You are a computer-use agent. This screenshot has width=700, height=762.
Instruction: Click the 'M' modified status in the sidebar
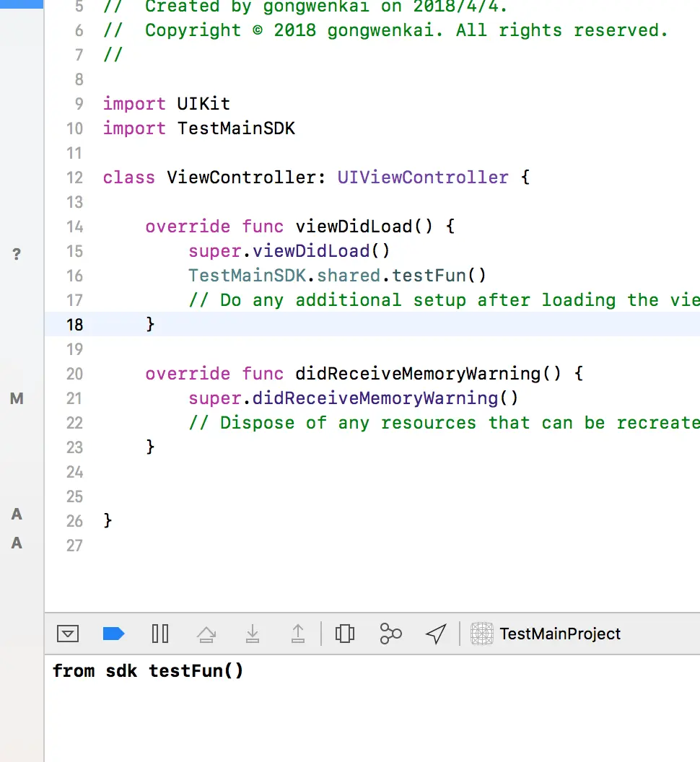click(17, 398)
